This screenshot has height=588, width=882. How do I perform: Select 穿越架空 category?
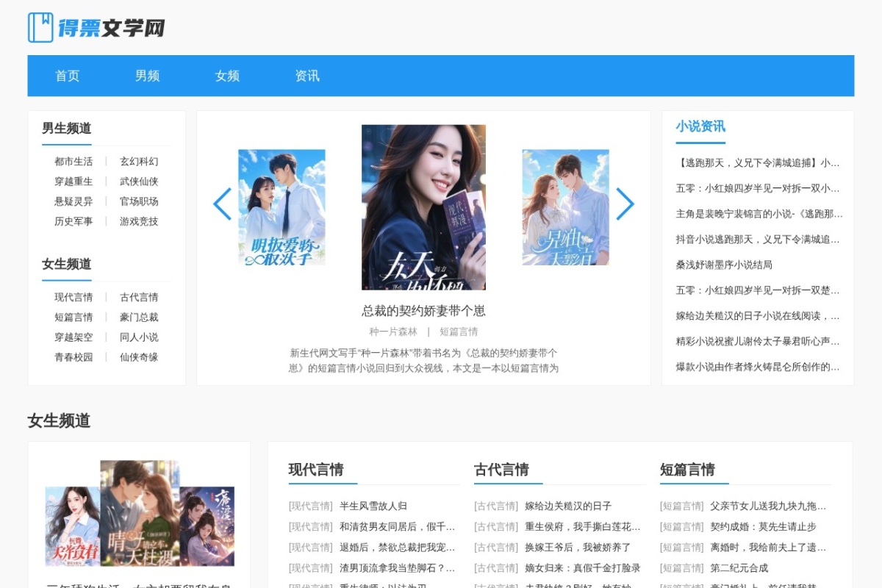click(73, 337)
